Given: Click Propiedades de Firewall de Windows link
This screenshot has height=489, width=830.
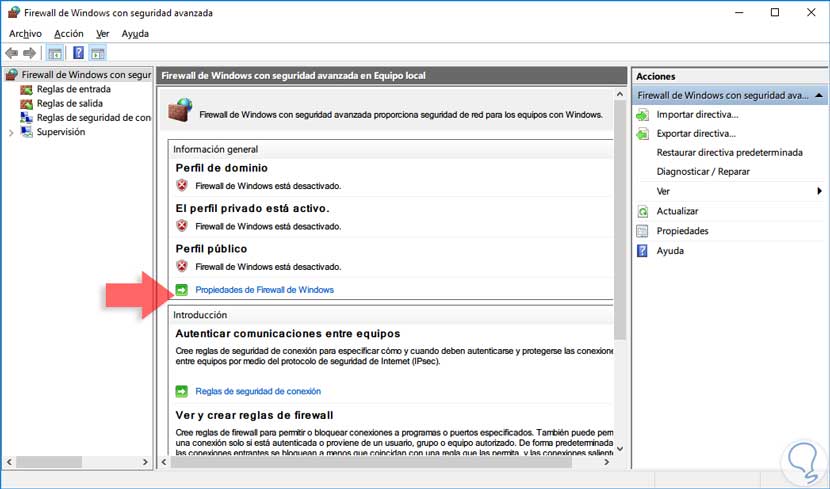Looking at the screenshot, I should coord(264,290).
